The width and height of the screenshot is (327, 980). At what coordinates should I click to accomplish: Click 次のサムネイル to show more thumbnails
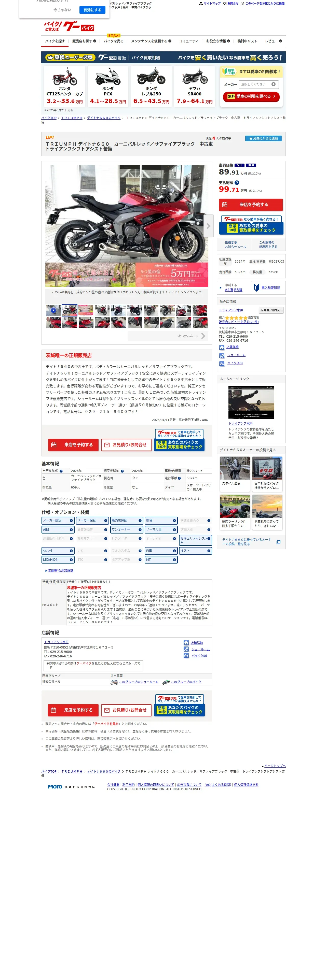click(x=168, y=336)
